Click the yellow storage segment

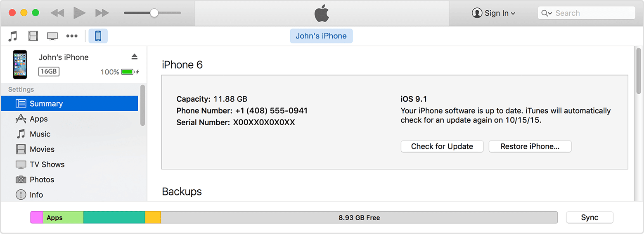(153, 217)
